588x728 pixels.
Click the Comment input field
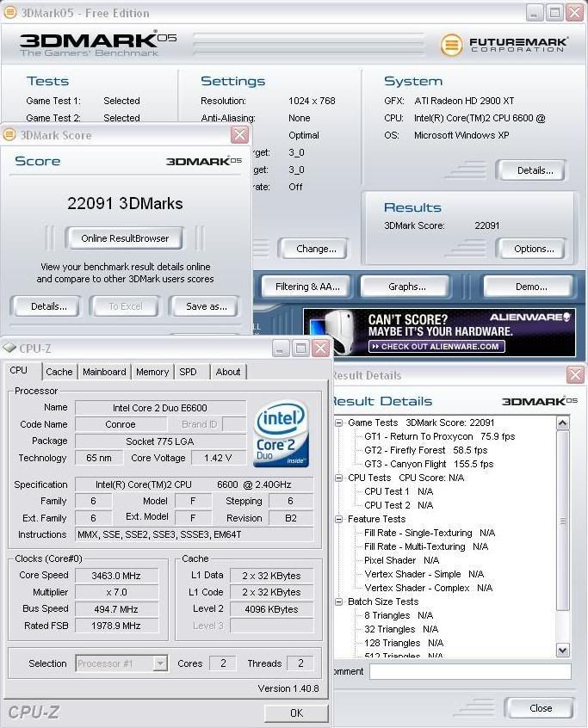point(470,671)
